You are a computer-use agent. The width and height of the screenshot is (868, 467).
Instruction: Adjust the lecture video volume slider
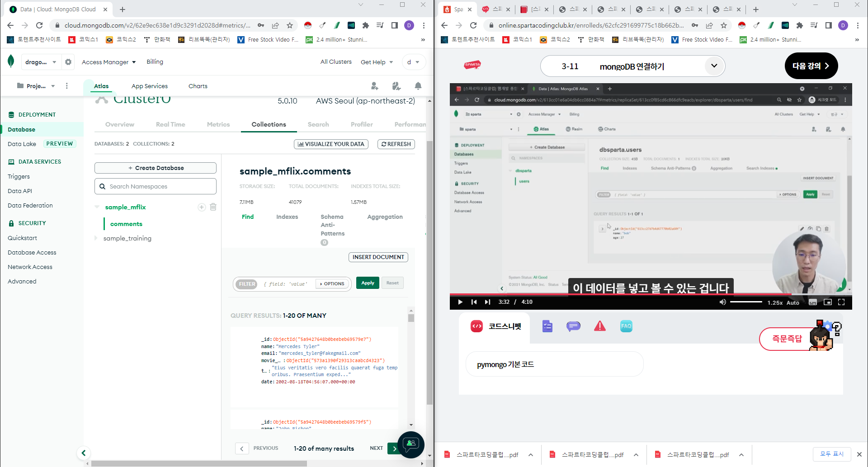[x=746, y=302]
